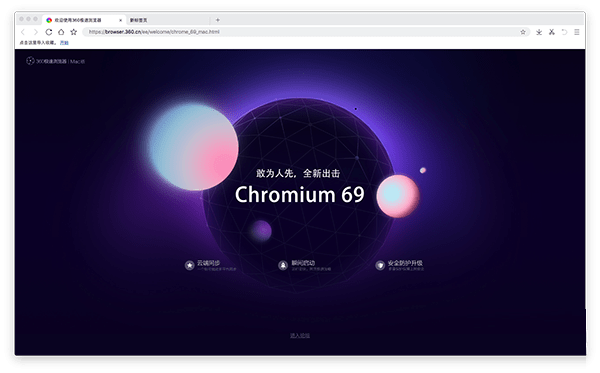Click the Chromium 69 headline
Screen dimensions: 600x373
click(x=300, y=194)
